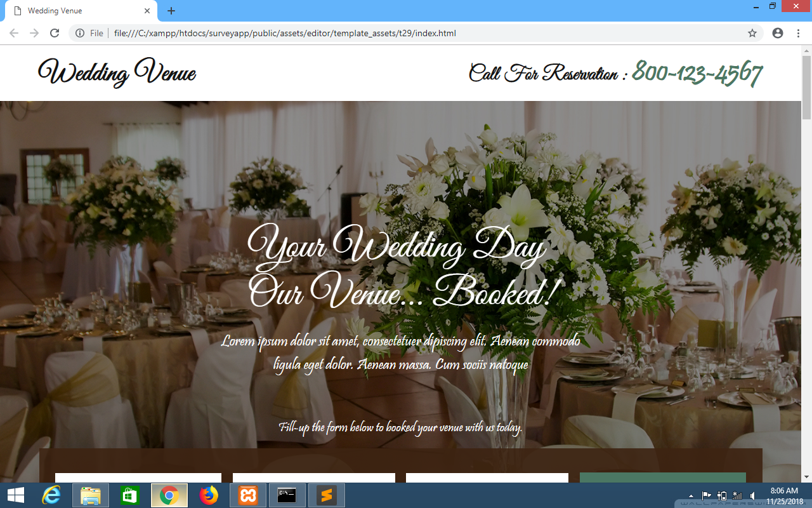Go forward in browser history
Image resolution: width=812 pixels, height=508 pixels.
click(34, 33)
